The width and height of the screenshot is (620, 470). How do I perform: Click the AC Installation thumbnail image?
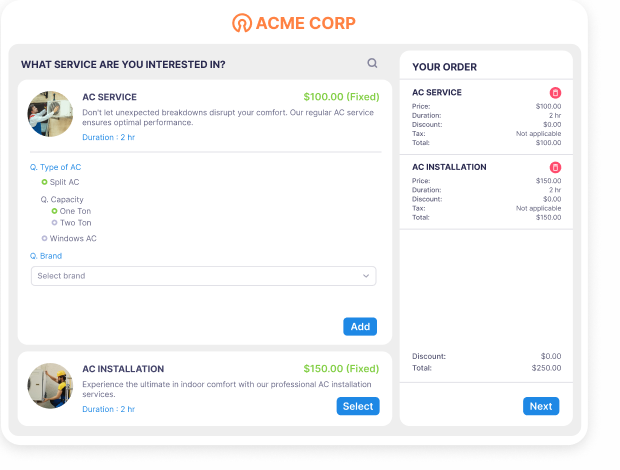coord(50,386)
